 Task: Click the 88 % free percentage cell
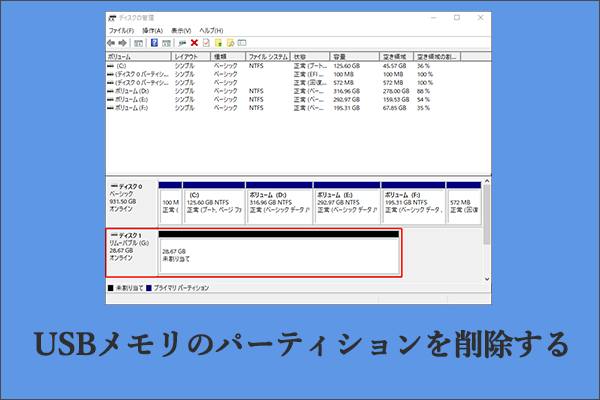(x=423, y=91)
